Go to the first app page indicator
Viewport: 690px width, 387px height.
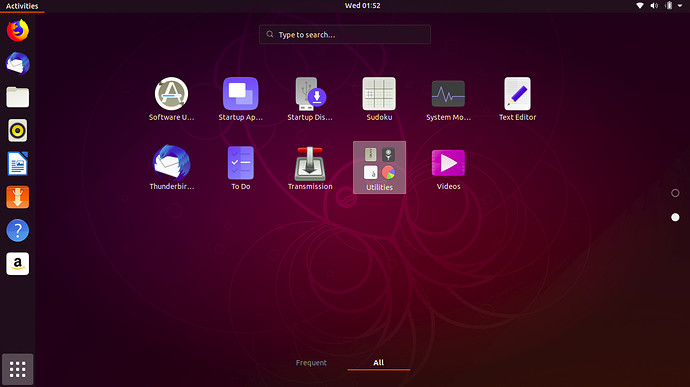[675, 193]
